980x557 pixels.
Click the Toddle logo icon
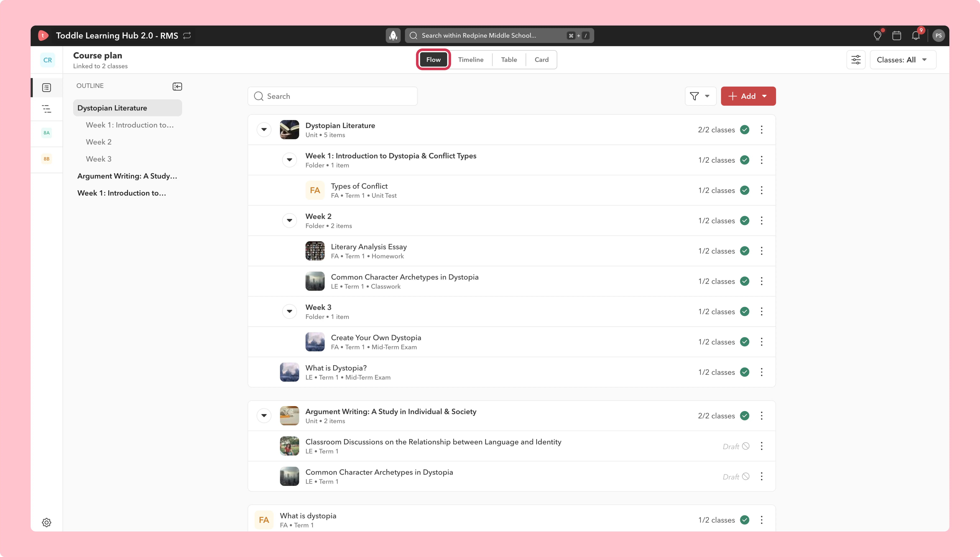click(43, 36)
